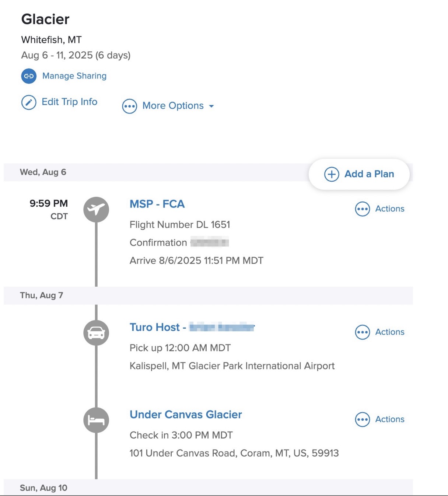This screenshot has height=496, width=448.
Task: Open Actions menu for Turo Host rental
Action: pyautogui.click(x=379, y=332)
